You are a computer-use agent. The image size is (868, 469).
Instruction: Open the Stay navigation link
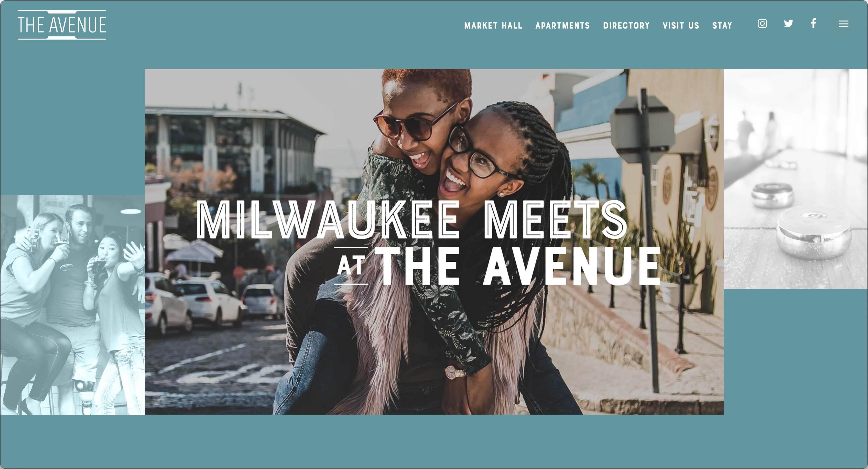pos(722,26)
